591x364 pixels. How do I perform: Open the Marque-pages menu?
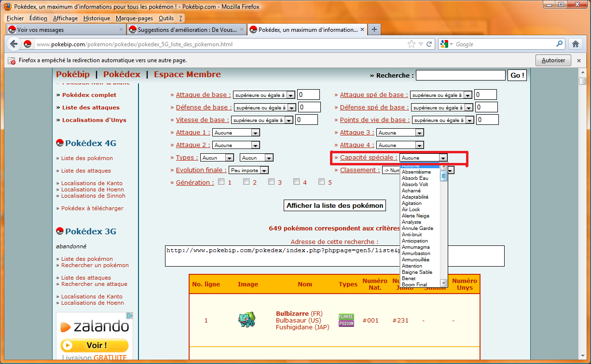click(x=134, y=18)
